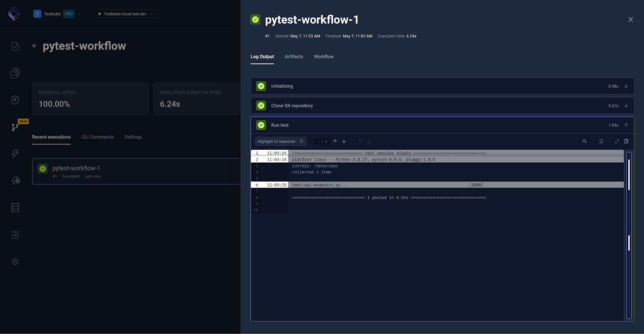This screenshot has height=334, width=644.
Task: Click the NEW badge on sidebar
Action: click(23, 121)
